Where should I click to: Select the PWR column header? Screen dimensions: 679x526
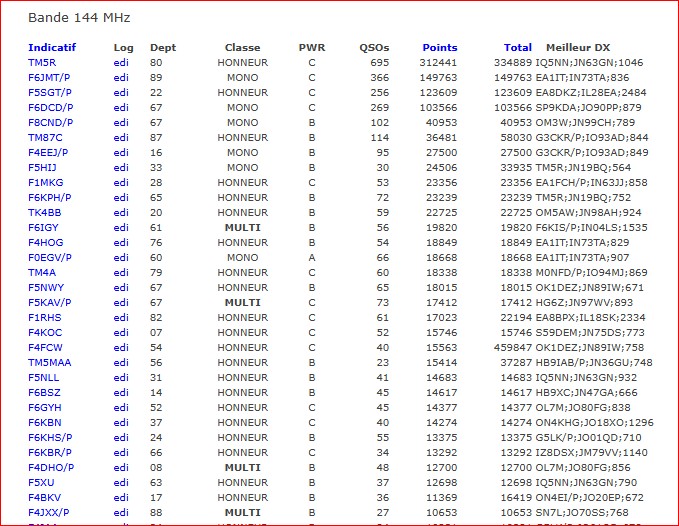point(312,48)
